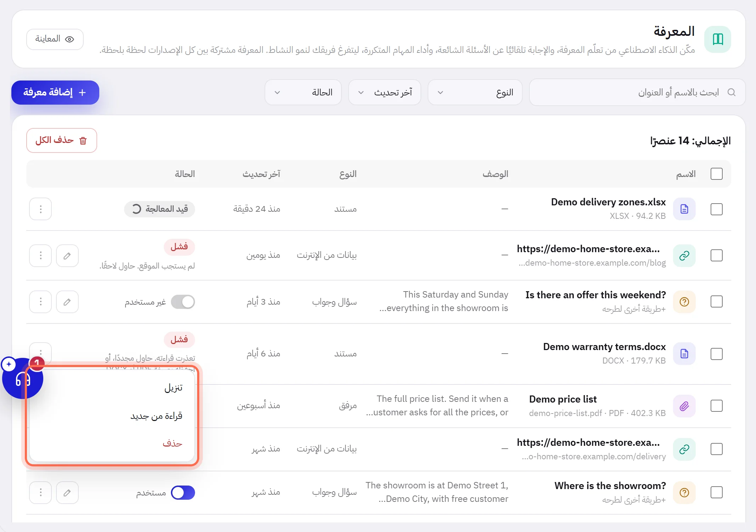Click search magnifier icon
The image size is (756, 532).
click(x=731, y=92)
